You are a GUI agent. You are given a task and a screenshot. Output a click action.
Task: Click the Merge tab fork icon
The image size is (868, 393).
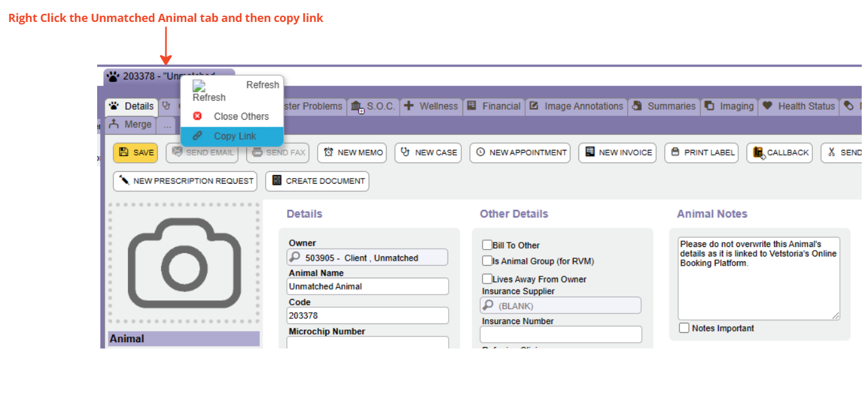coord(114,124)
